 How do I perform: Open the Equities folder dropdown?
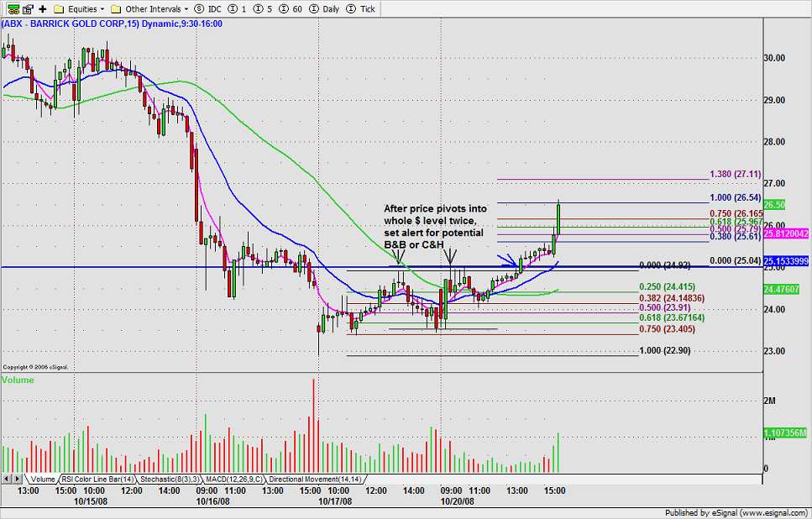click(79, 8)
